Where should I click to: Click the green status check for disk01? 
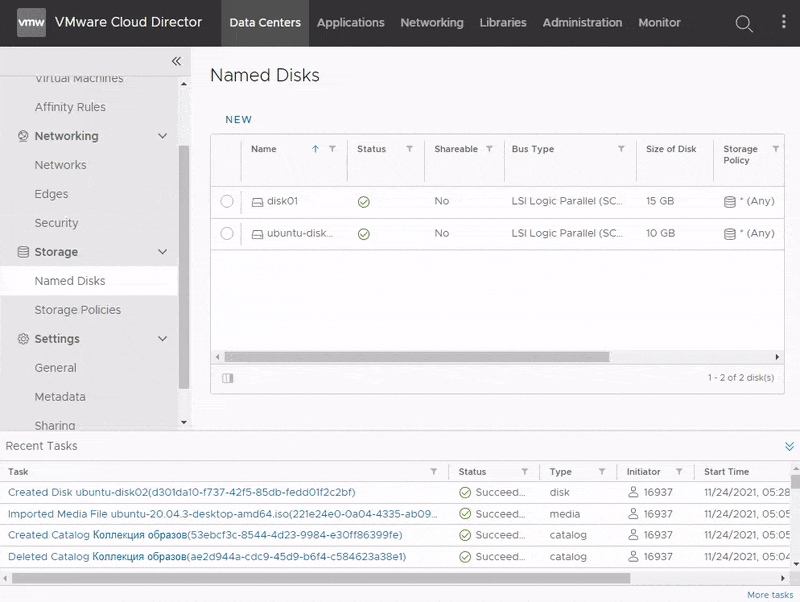tap(364, 202)
